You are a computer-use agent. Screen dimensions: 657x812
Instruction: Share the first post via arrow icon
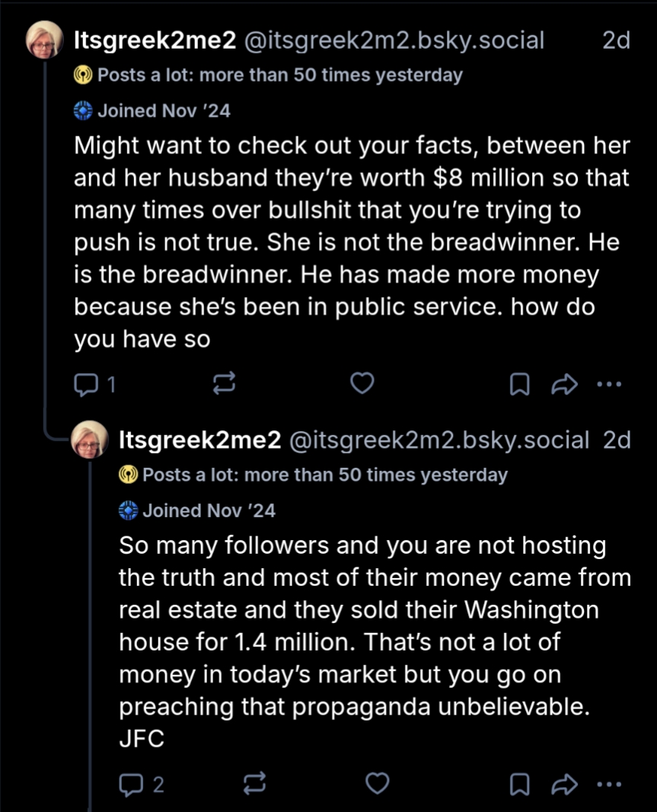564,385
